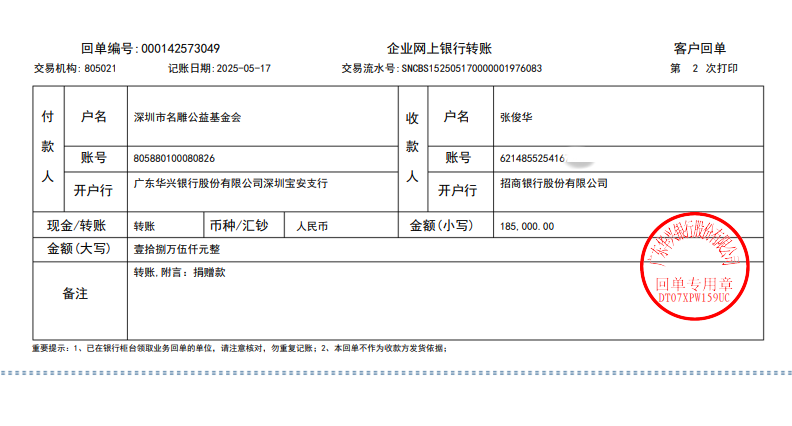The image size is (792, 426).
Task: Click the payee 账号 label
Action: 458,158
